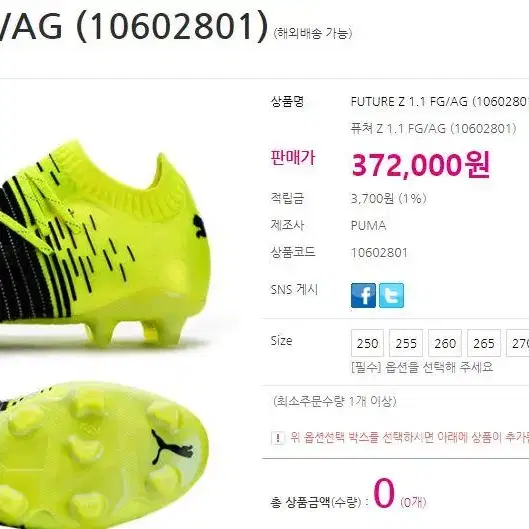Click Korean product name 퓨쳐 Z 1.1
This screenshot has height=529, width=529.
[x=434, y=129]
